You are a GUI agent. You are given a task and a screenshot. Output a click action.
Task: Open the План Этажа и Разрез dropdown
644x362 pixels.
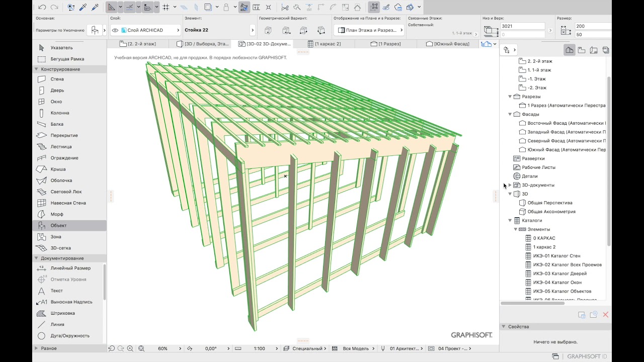click(369, 30)
